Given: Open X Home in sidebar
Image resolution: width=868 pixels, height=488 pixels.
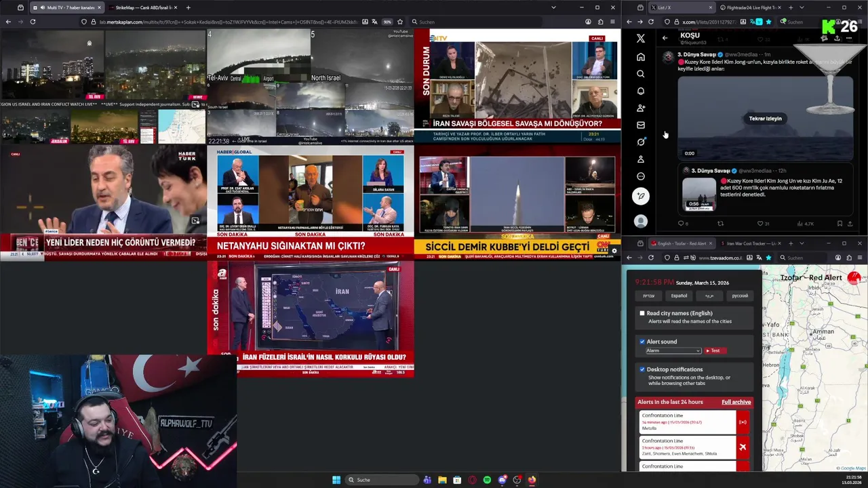Looking at the screenshot, I should 641,57.
